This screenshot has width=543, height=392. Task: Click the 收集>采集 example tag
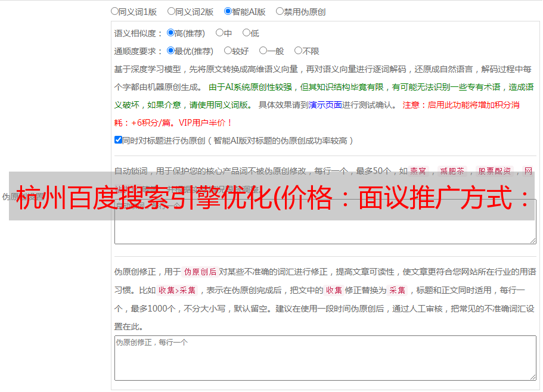[x=177, y=290]
